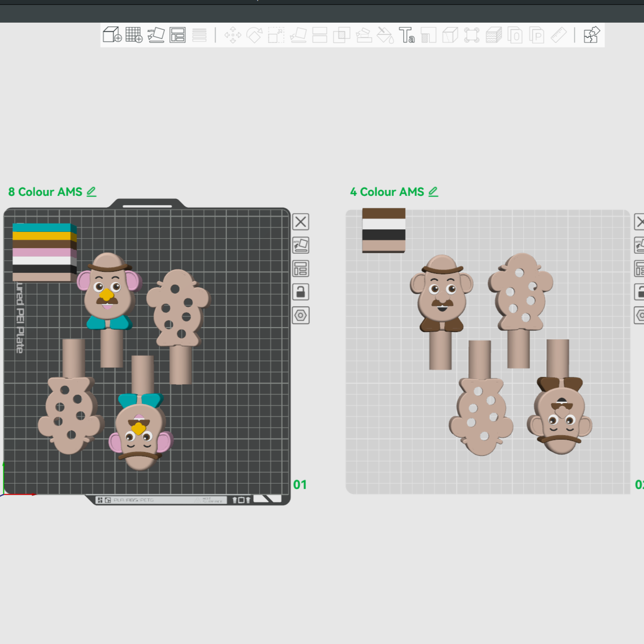Click the horizontal-lines layer icon in the toolbar
This screenshot has width=644, height=644.
click(199, 35)
